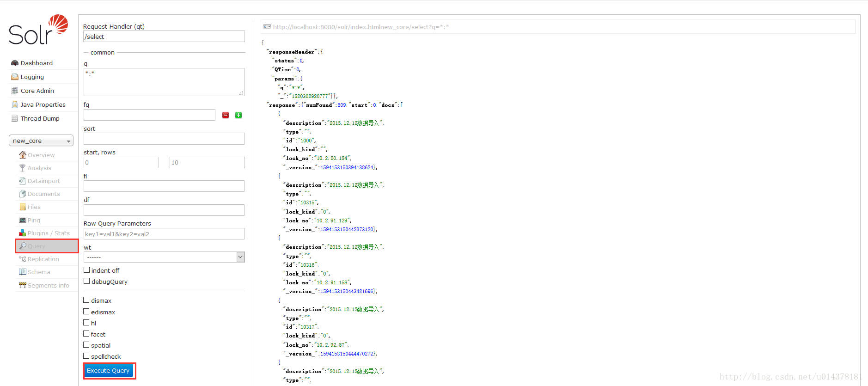
Task: Click the URL bar link icon
Action: coord(267,27)
